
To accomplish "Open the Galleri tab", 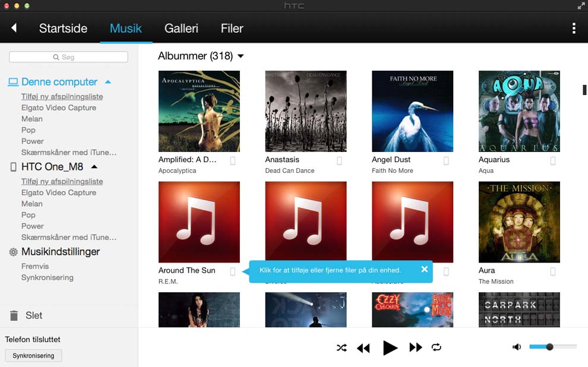I will [x=181, y=28].
